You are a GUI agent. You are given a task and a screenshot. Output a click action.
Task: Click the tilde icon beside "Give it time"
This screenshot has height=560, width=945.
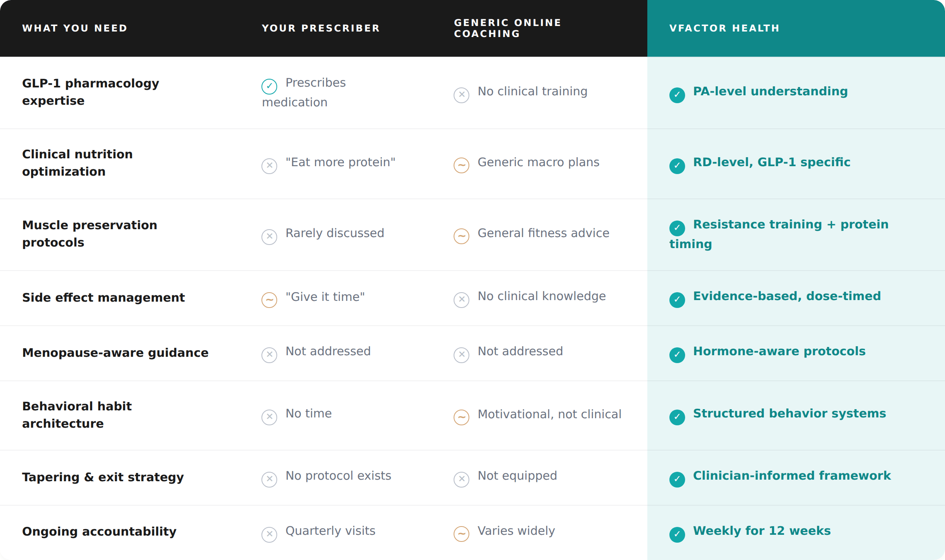click(269, 300)
